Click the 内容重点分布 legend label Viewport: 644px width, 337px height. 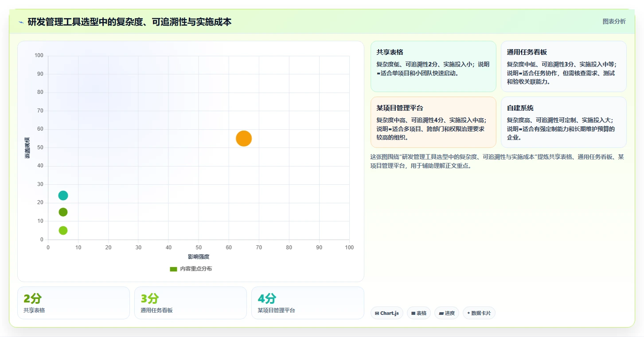click(196, 269)
